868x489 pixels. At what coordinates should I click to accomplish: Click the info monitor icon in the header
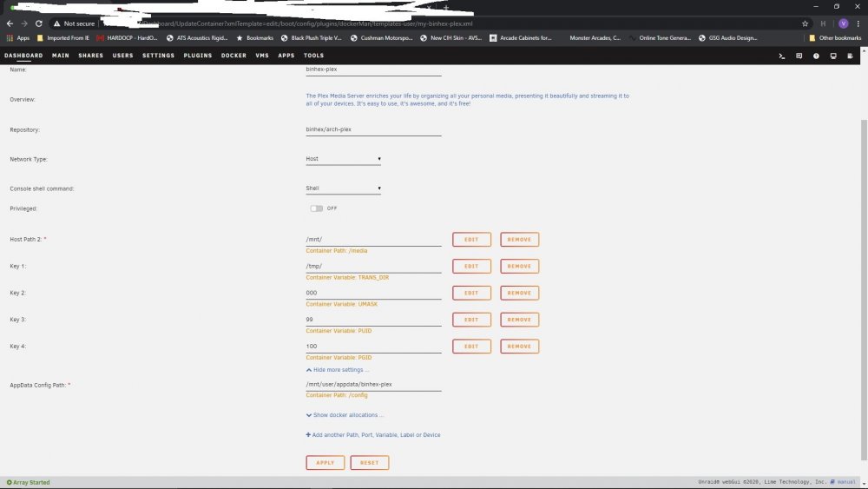833,56
